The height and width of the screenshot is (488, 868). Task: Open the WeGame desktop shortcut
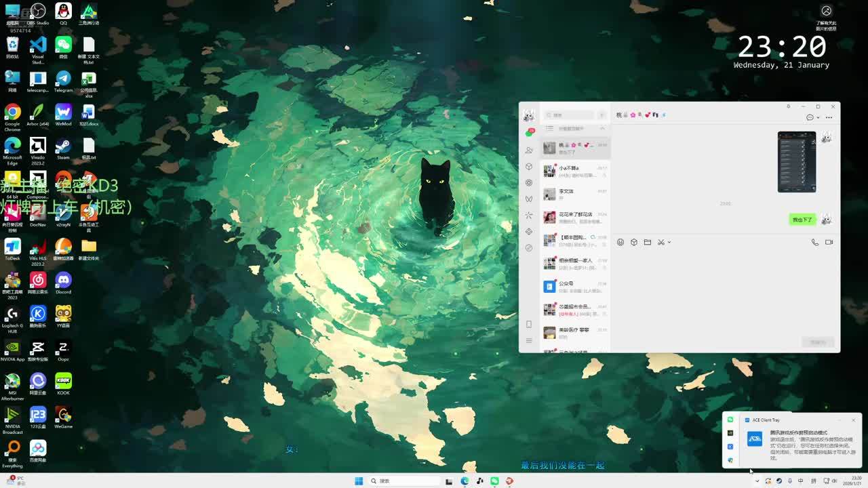63,417
